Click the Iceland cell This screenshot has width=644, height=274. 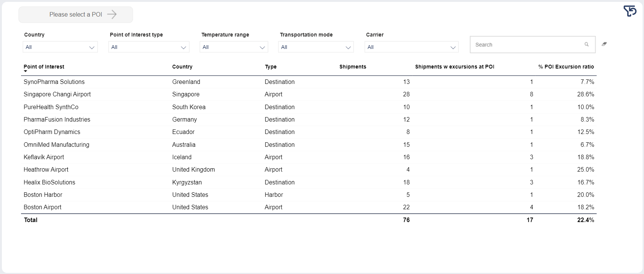[x=182, y=157]
